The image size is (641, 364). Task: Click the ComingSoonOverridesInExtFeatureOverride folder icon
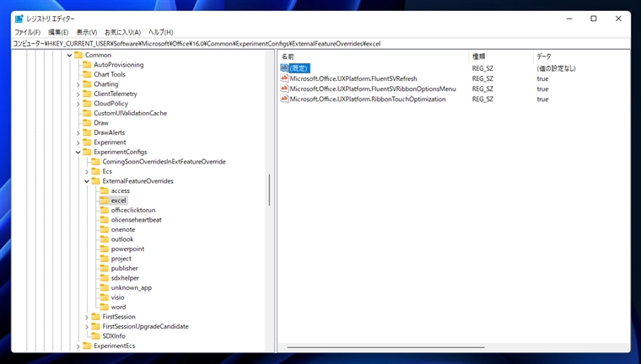(x=95, y=162)
